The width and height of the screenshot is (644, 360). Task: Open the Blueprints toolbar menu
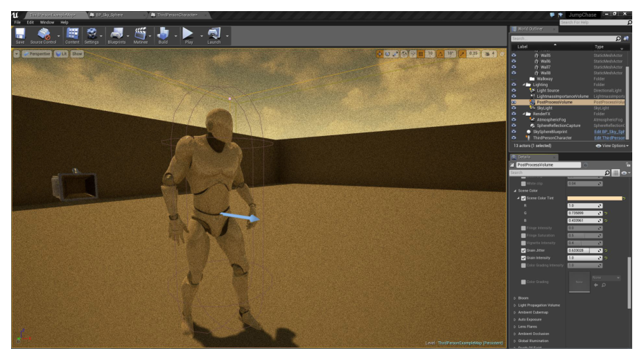[x=116, y=36]
